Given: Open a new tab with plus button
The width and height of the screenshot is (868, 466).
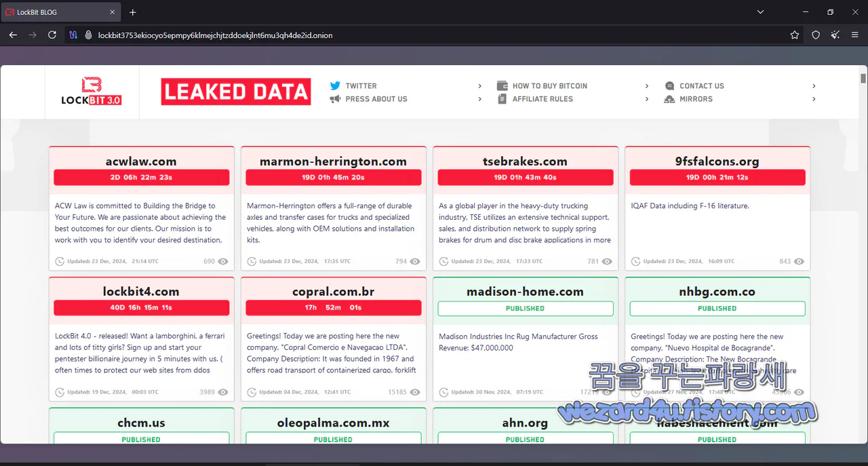Looking at the screenshot, I should pyautogui.click(x=133, y=12).
